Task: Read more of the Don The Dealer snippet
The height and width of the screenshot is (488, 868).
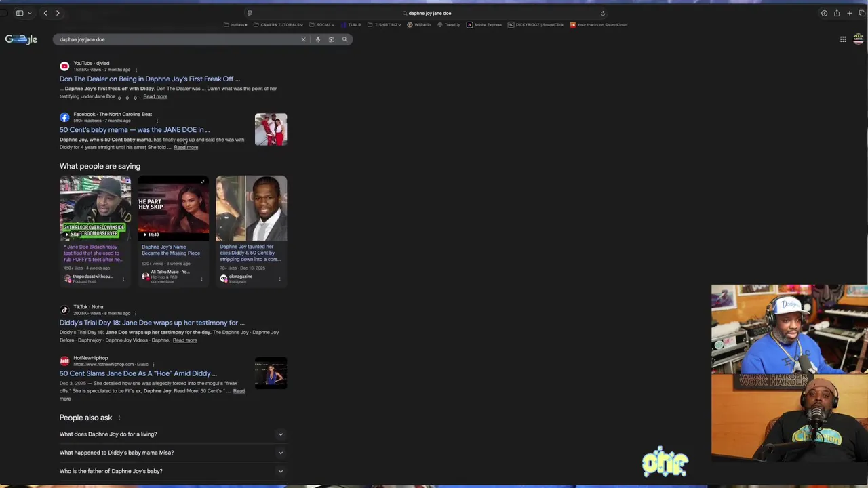Action: [x=155, y=96]
